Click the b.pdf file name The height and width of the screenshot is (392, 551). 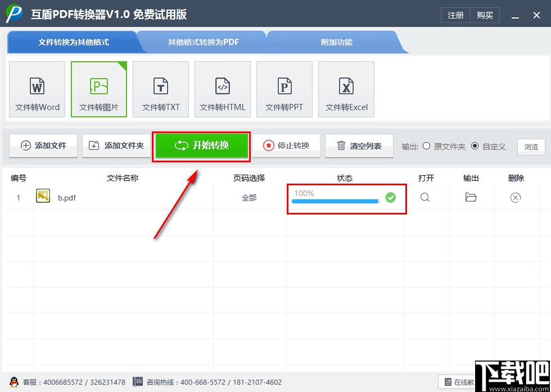coord(67,198)
